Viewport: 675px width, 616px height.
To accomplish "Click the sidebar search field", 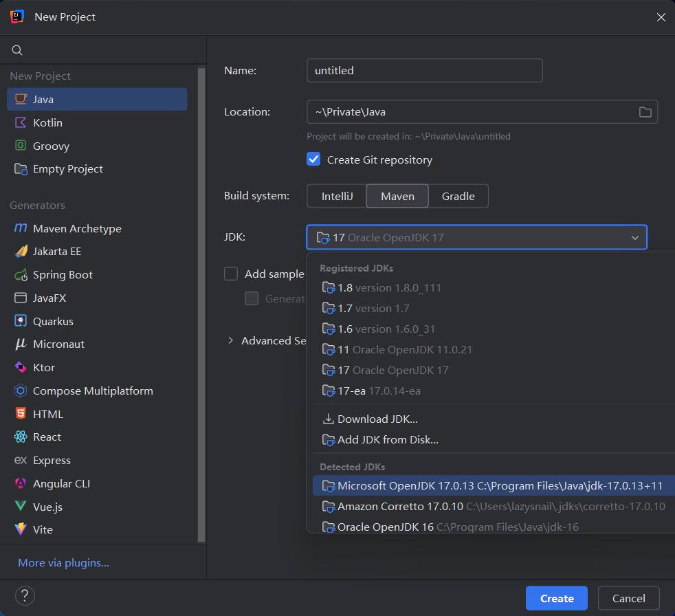I will pyautogui.click(x=103, y=50).
